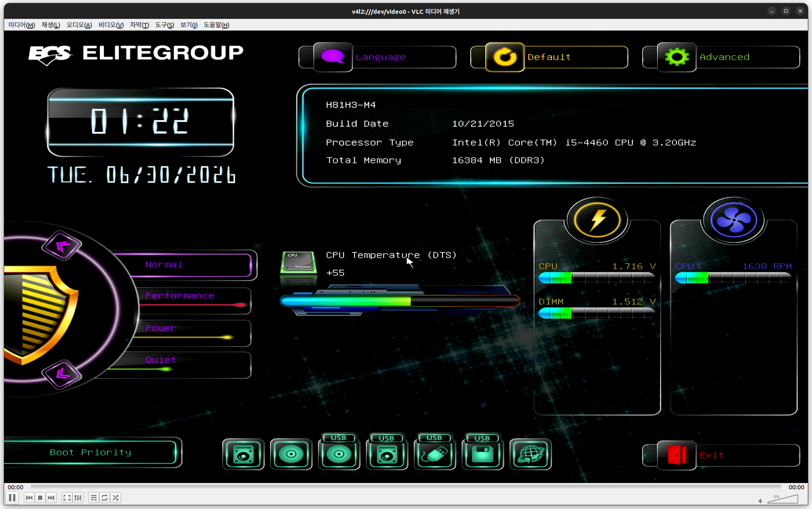Viewport: 812px width, 509px height.
Task: Open Advanced settings via the gear icon
Action: tap(677, 57)
